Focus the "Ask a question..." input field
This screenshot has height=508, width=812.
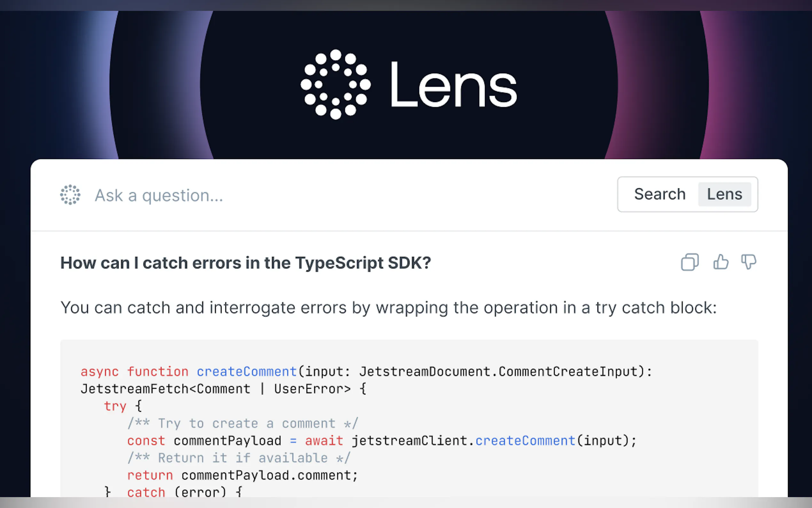click(302, 195)
